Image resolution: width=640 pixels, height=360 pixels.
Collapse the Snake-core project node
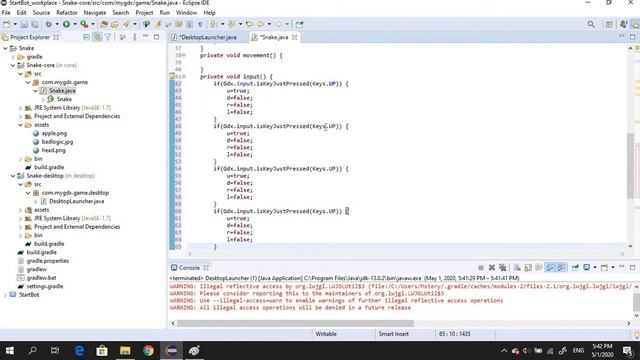click(x=13, y=65)
